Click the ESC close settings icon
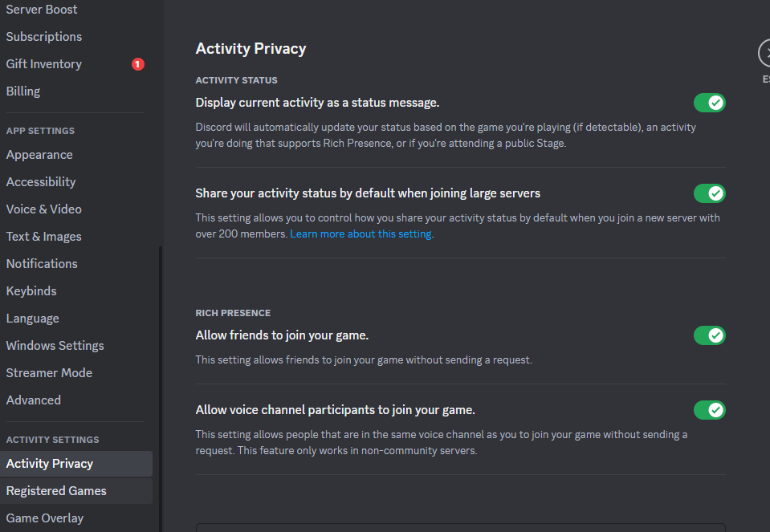The height and width of the screenshot is (532, 770). coord(765,53)
